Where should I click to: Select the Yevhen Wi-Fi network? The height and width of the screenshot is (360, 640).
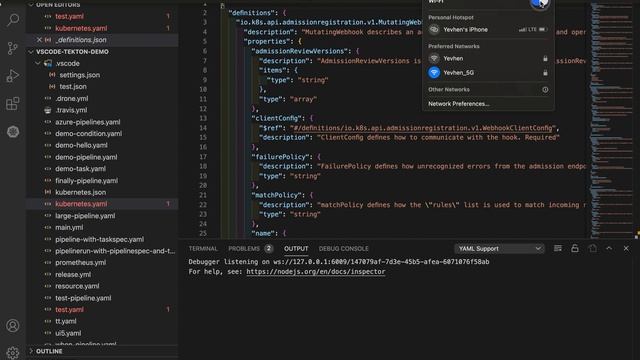[x=488, y=58]
